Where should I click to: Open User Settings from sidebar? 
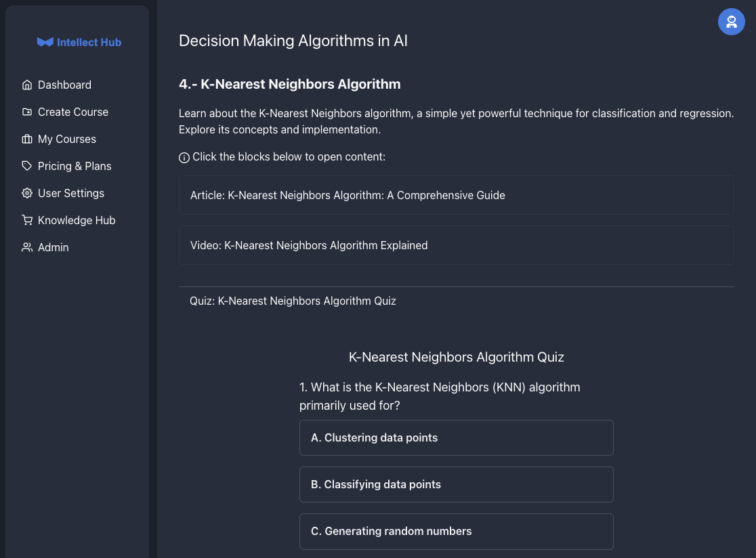(71, 193)
